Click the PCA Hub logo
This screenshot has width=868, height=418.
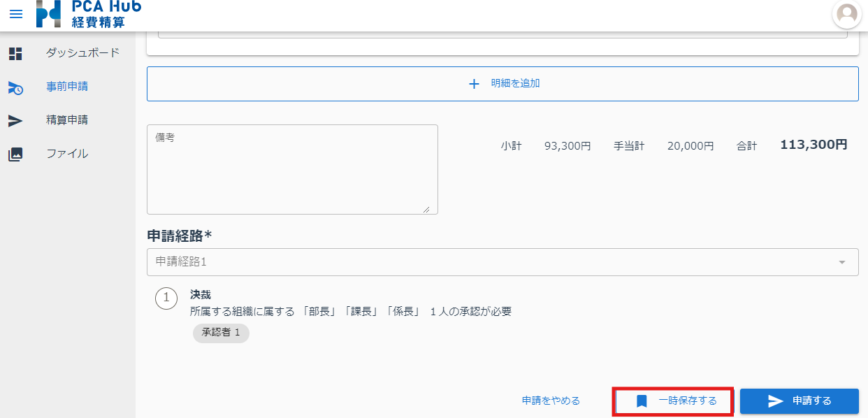pos(88,14)
